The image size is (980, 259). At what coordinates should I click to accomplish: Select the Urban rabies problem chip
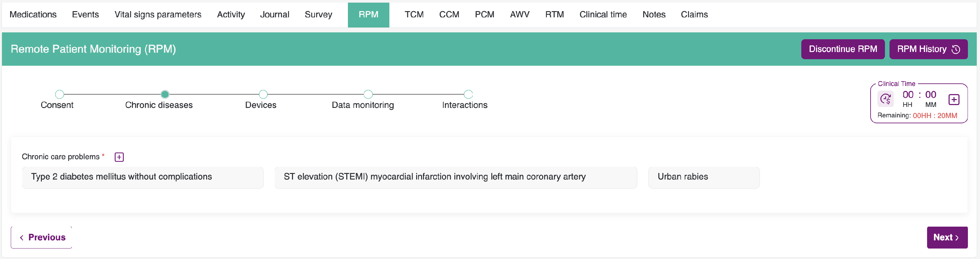pos(703,177)
